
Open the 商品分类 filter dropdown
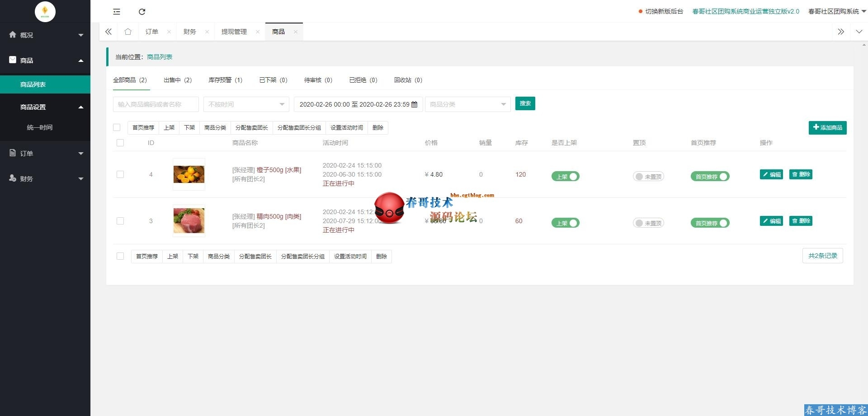(467, 104)
